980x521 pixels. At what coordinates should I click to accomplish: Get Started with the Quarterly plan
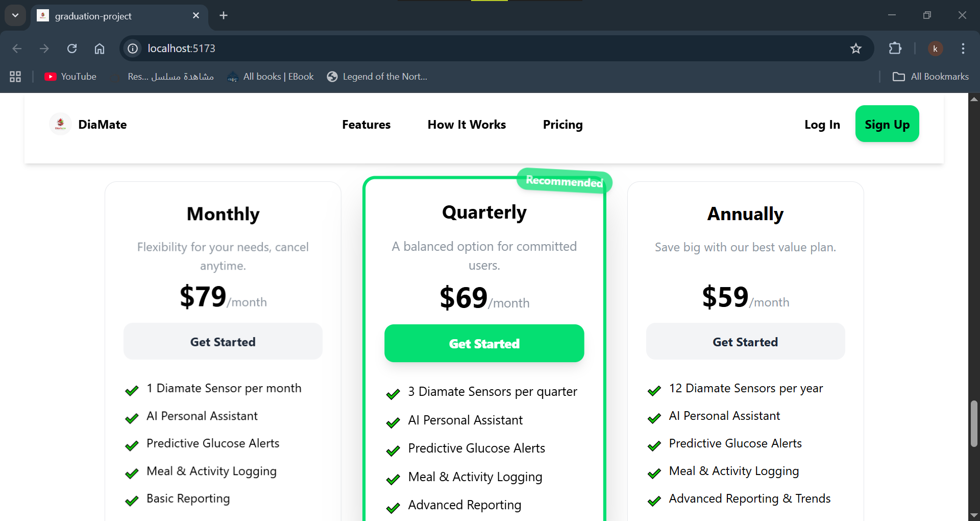[484, 343]
